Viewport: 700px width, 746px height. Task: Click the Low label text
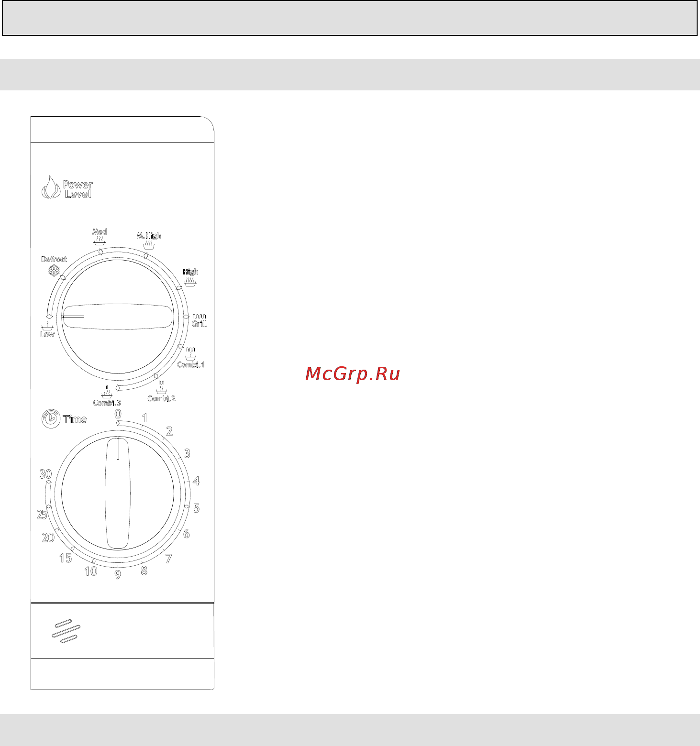coord(47,334)
